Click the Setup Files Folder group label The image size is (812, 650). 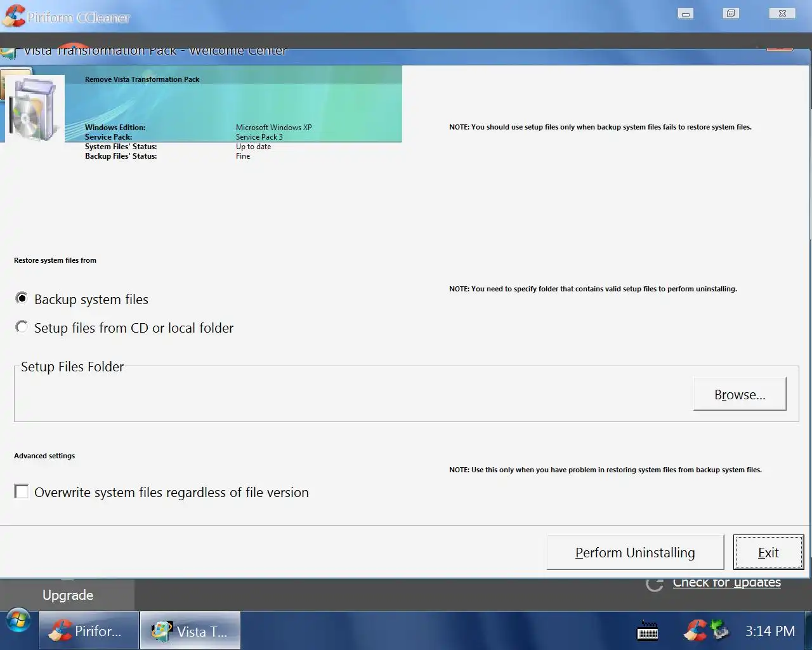(x=72, y=366)
